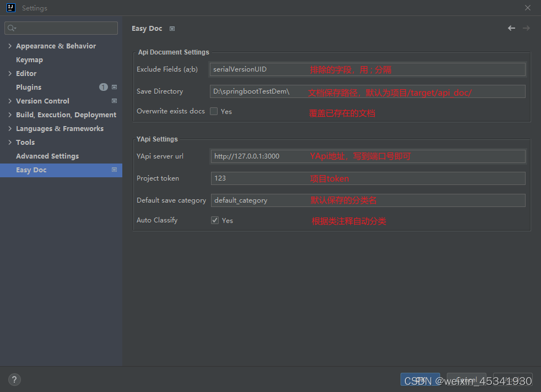Click the Apply button

(513, 379)
